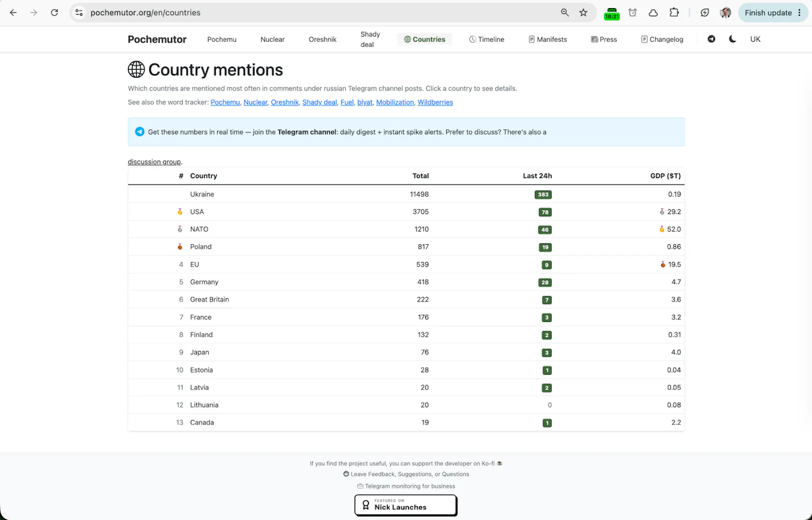Open the Poland row details

406,247
